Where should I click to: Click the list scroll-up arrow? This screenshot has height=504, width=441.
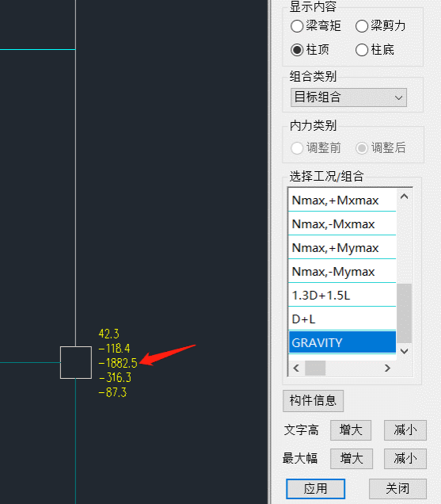tap(405, 197)
